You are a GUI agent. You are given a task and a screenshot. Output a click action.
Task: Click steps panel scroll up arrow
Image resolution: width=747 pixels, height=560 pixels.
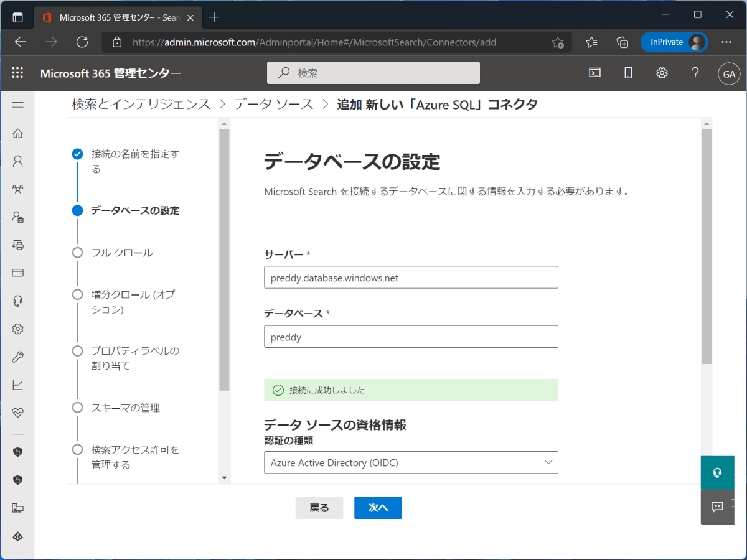(224, 124)
